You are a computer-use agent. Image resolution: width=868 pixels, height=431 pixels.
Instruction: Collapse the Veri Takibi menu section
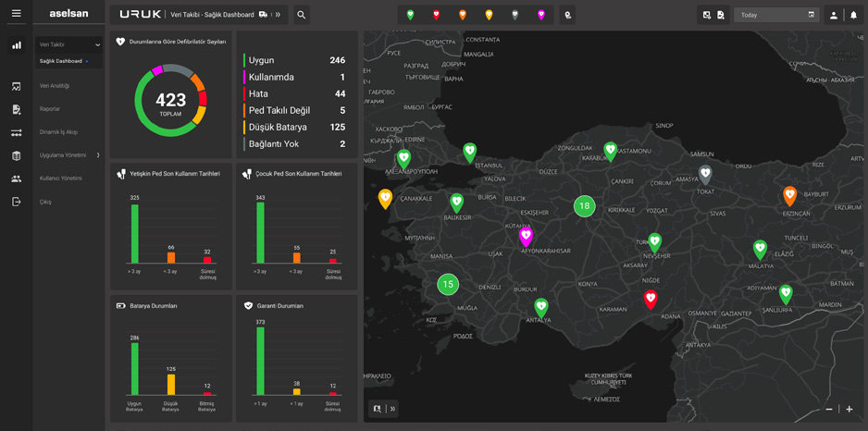click(98, 44)
